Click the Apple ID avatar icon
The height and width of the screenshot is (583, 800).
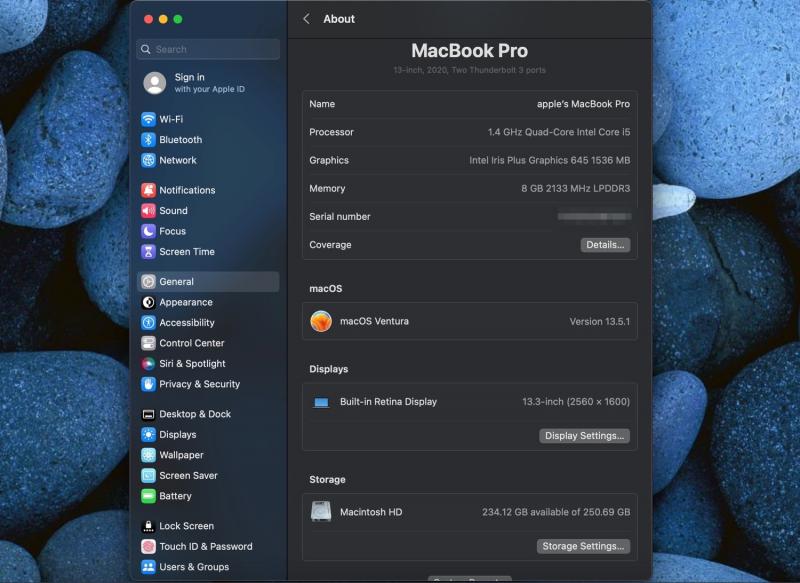click(x=155, y=83)
